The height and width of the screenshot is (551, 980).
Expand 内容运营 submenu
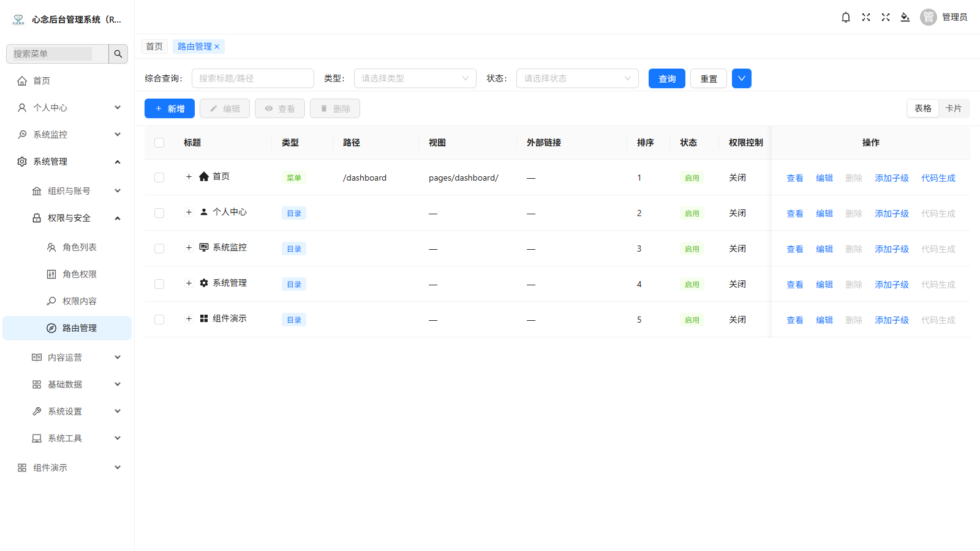pos(67,358)
